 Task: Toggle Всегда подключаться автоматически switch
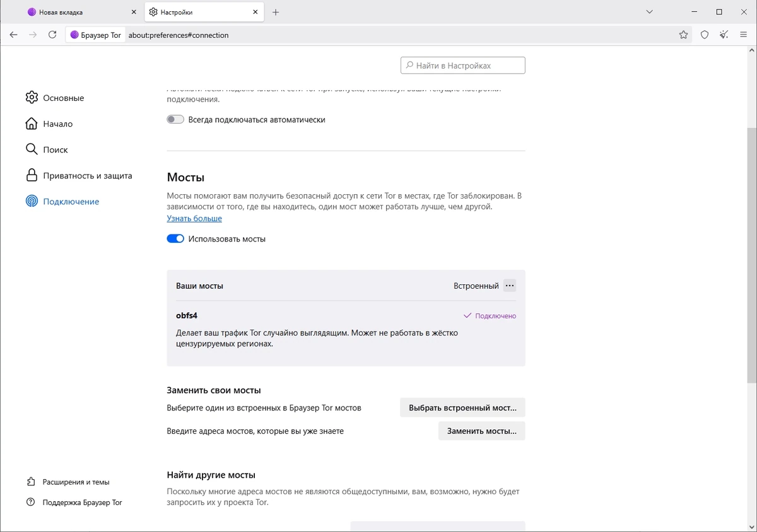175,119
